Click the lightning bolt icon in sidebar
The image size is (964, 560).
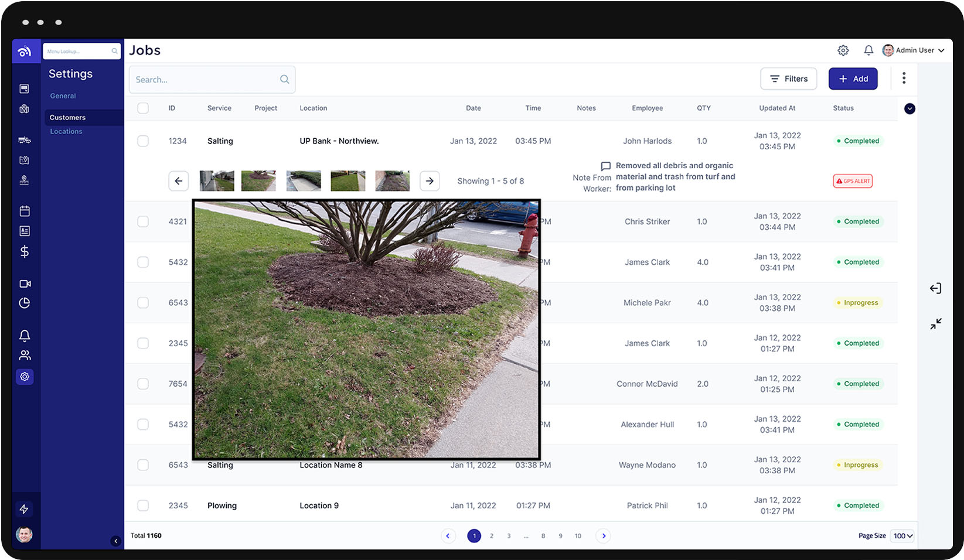(24, 509)
